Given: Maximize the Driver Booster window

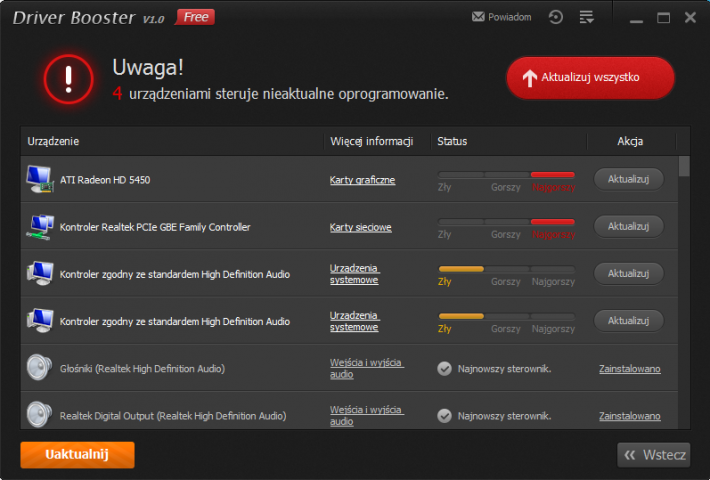Looking at the screenshot, I should 663,18.
